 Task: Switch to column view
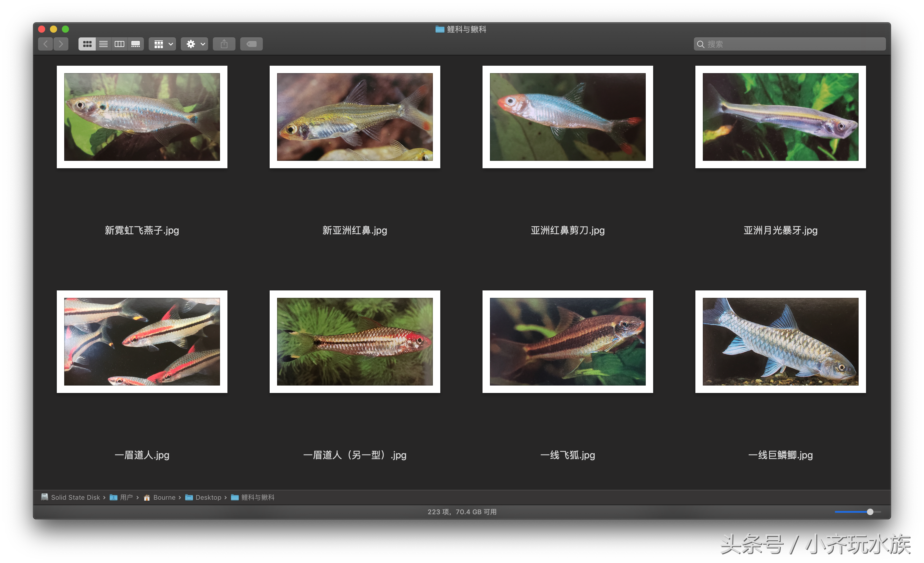pos(120,44)
